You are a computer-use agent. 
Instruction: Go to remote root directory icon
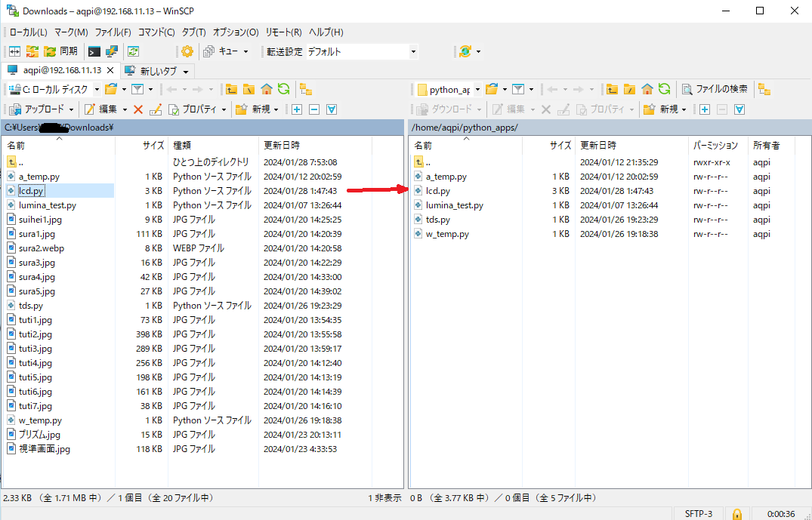pos(630,90)
